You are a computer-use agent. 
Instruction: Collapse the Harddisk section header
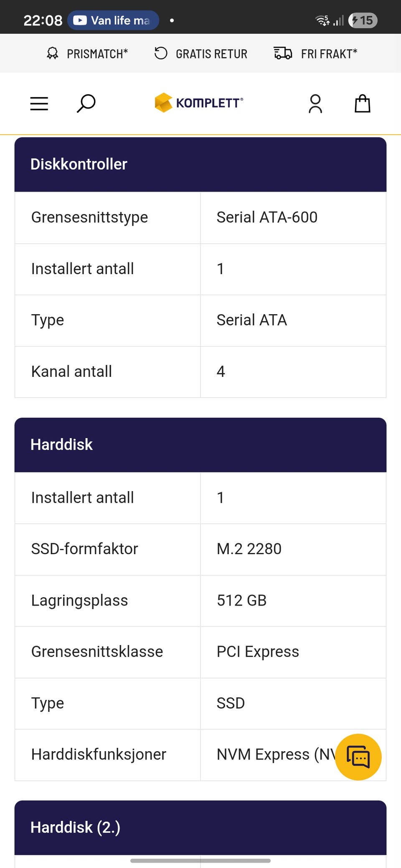pyautogui.click(x=200, y=445)
